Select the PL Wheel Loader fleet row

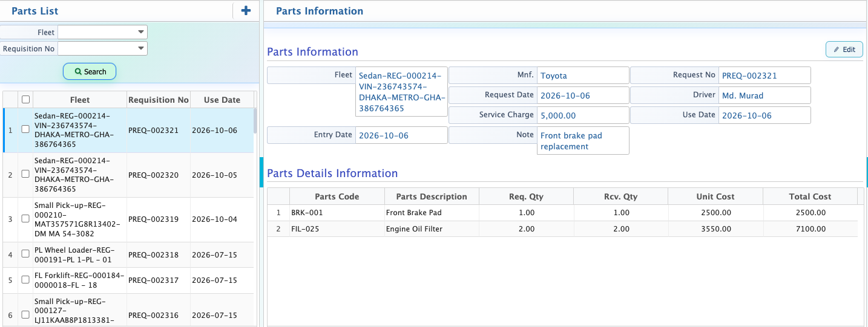(x=79, y=255)
